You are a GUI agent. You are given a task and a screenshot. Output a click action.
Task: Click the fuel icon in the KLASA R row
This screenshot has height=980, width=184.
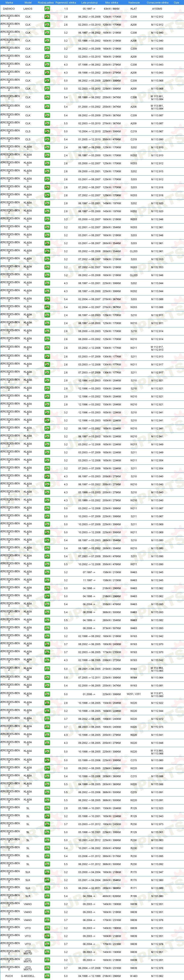click(x=47, y=694)
